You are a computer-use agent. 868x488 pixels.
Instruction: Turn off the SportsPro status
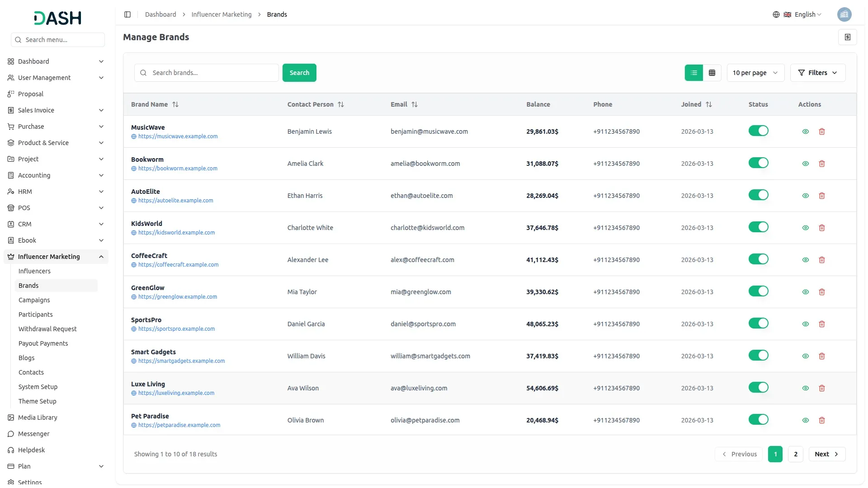tap(758, 324)
